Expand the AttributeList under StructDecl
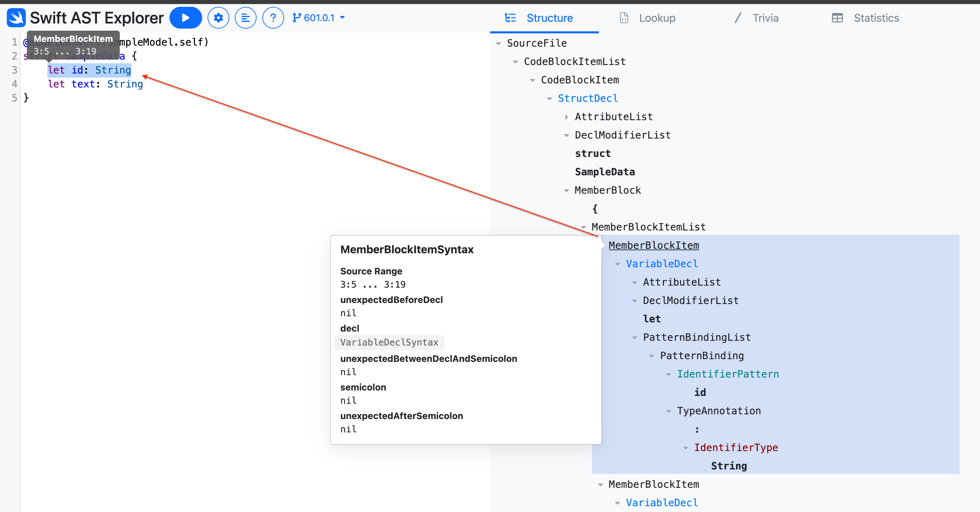The width and height of the screenshot is (980, 512). [567, 117]
